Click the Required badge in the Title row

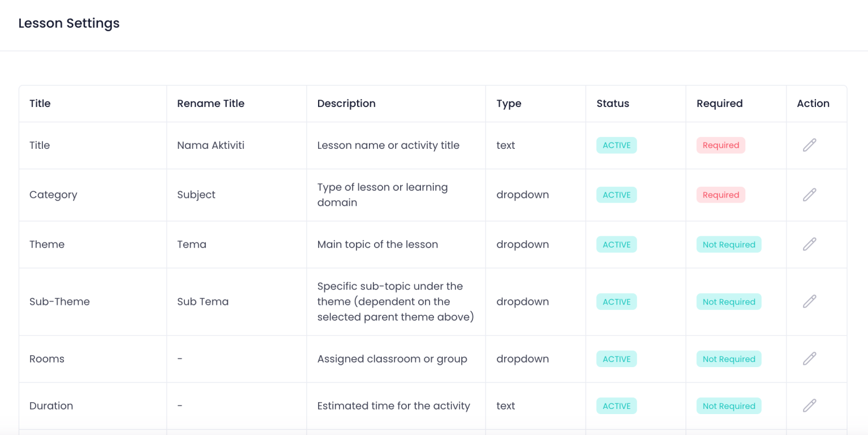[721, 145]
